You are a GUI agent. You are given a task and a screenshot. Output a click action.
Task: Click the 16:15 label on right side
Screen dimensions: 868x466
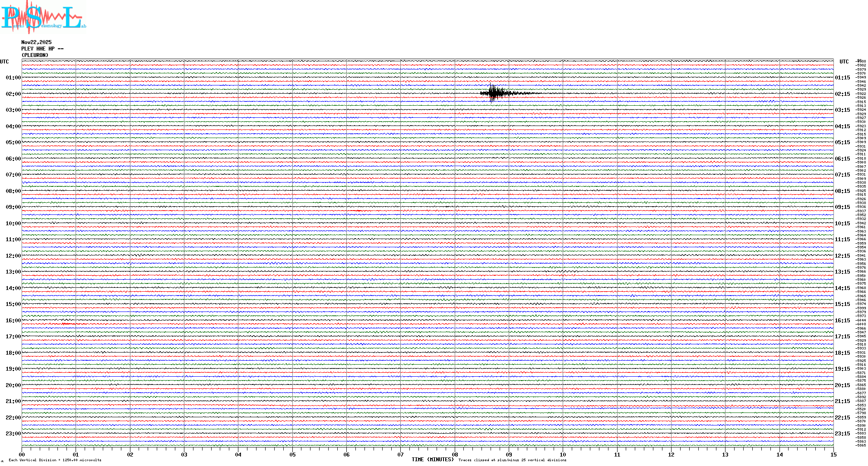pos(842,321)
